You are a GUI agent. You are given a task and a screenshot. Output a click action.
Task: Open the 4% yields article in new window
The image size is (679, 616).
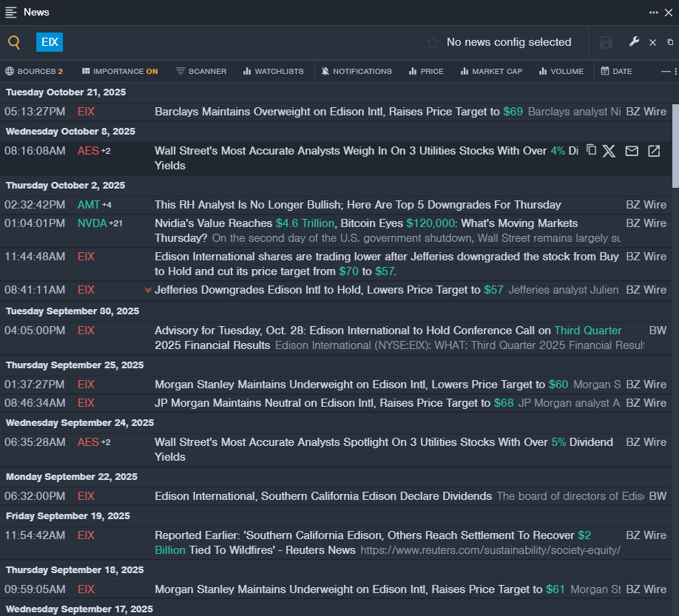(654, 151)
